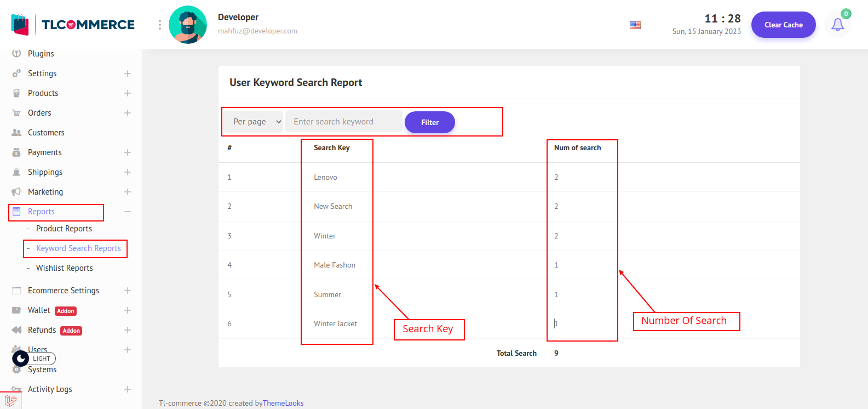Expand the Products submenu

tap(128, 93)
